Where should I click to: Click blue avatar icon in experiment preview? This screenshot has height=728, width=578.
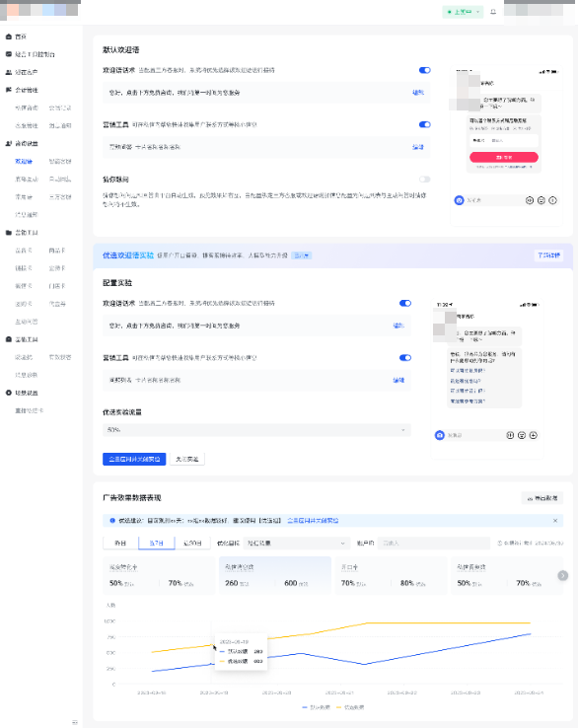[x=440, y=435]
